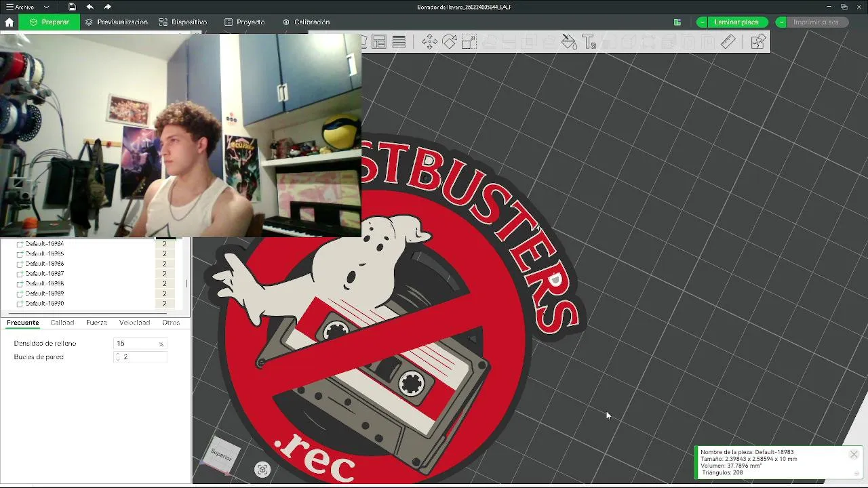Click the greyed Lay on face tool
Viewport: 868px width, 488px height.
489,42
